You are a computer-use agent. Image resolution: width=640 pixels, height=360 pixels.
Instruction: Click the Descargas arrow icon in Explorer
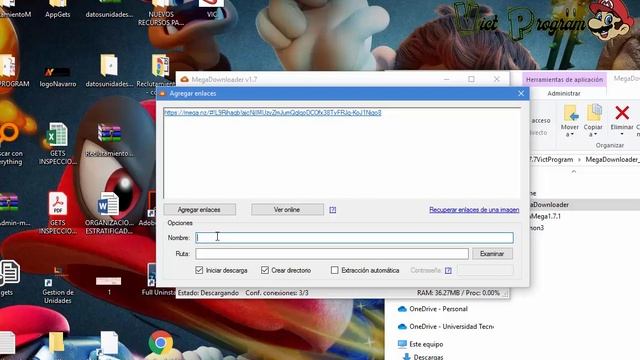click(x=407, y=357)
